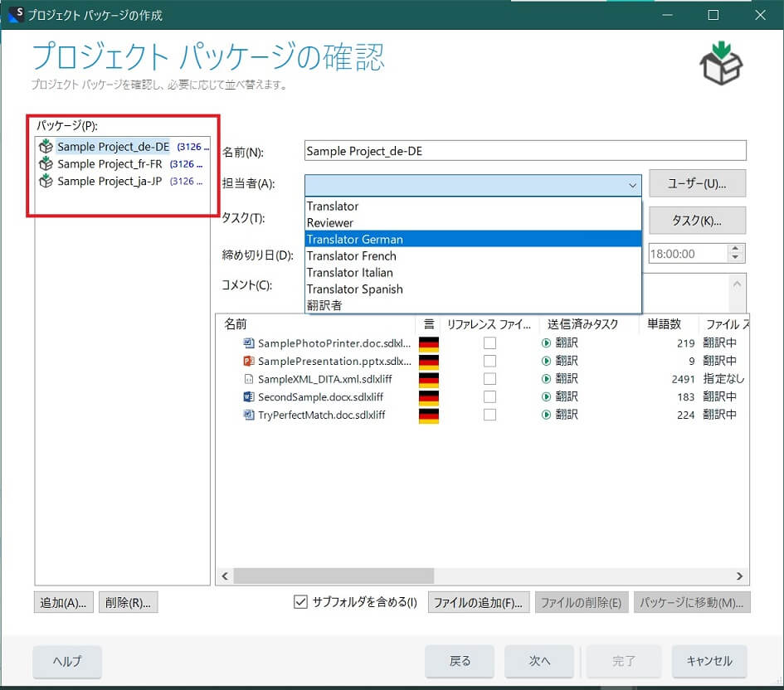Toggle the サブフォルダを含める checkbox
This screenshot has width=784, height=690.
click(301, 602)
